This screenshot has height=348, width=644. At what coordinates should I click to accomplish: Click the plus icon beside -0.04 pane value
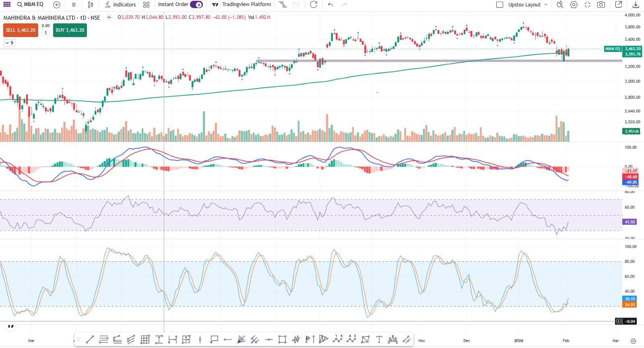point(618,321)
